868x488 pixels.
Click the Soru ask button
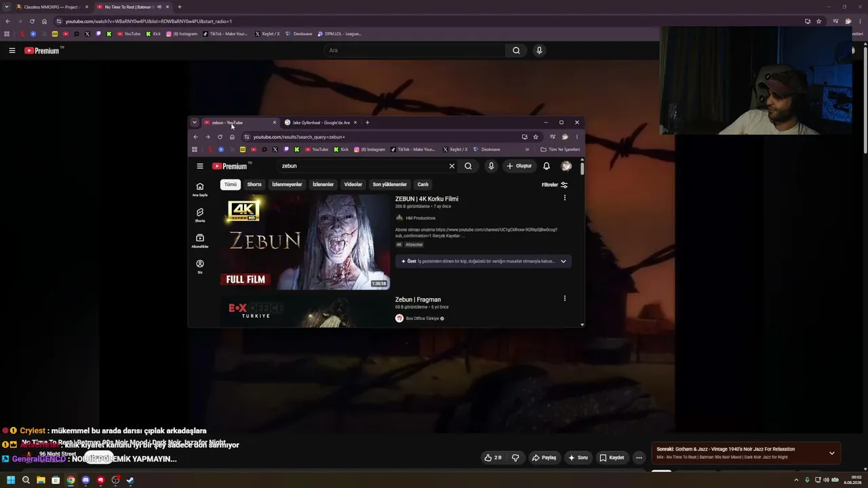578,457
